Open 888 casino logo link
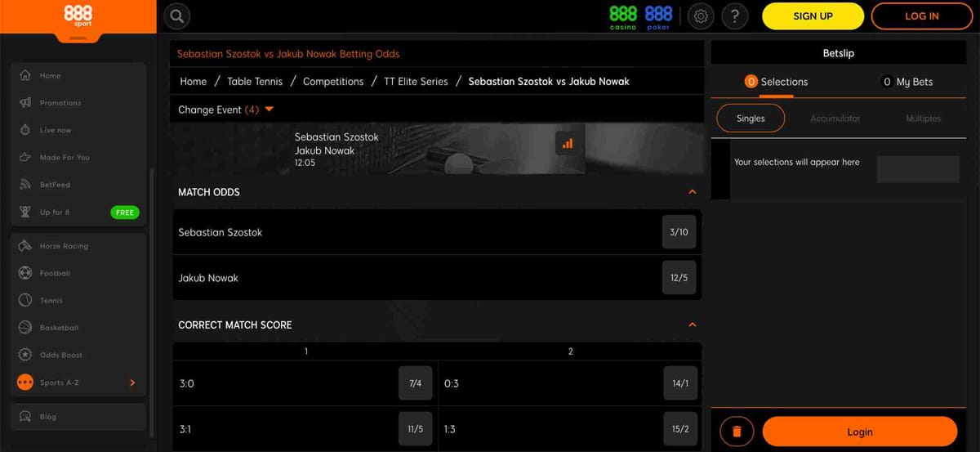 [x=623, y=16]
